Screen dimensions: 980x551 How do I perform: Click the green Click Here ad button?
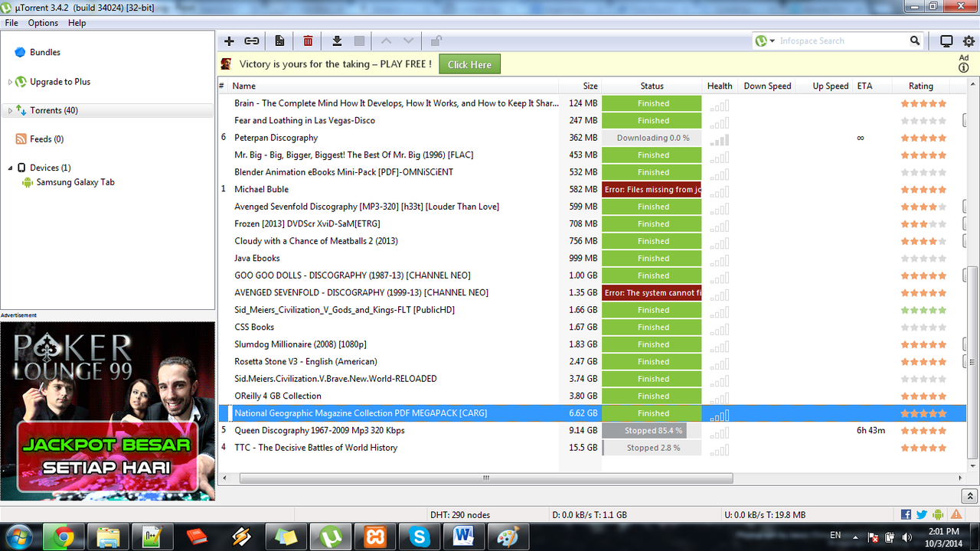tap(469, 64)
